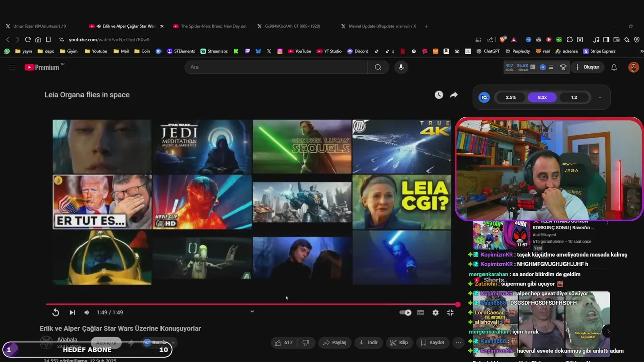Save video with Kaydet button

[x=432, y=342]
